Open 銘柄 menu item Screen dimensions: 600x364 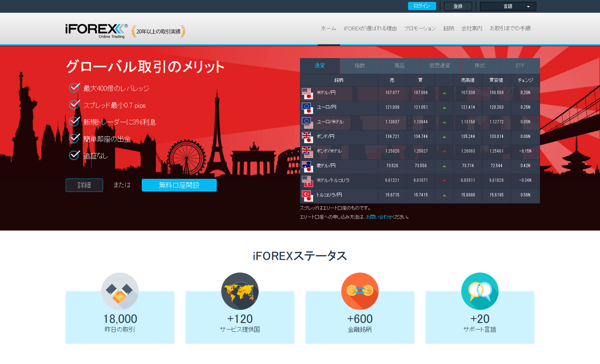click(448, 28)
